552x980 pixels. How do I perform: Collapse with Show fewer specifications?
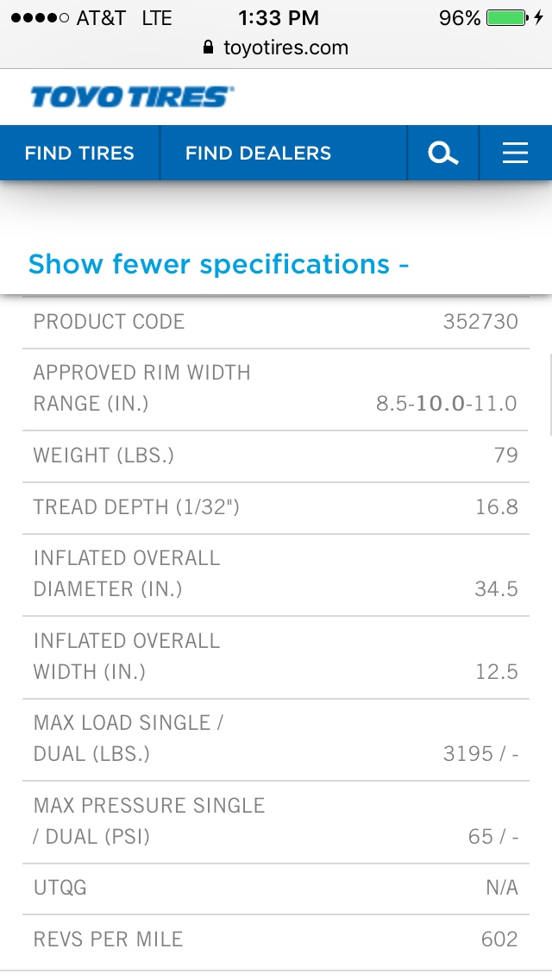(219, 264)
